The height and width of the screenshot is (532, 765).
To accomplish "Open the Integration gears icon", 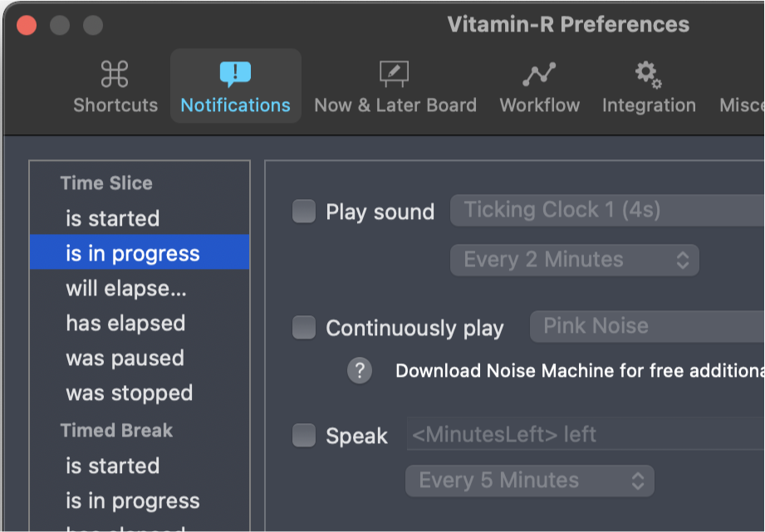I will (x=649, y=74).
